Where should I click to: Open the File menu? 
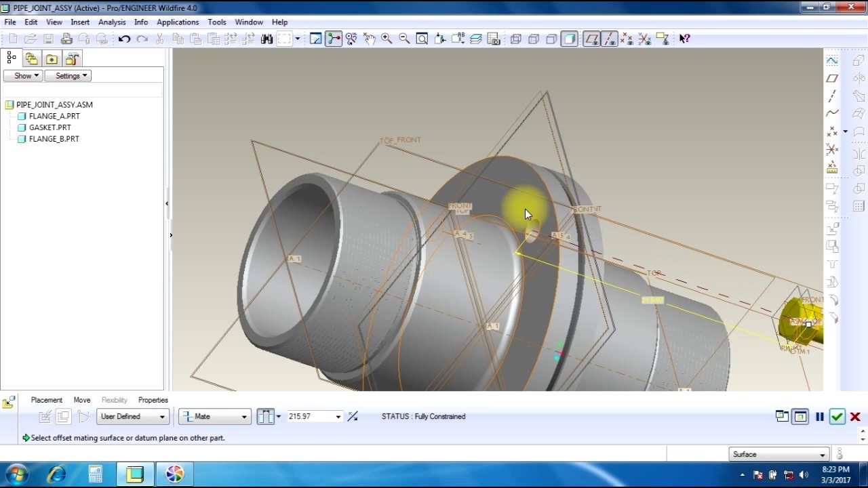(x=10, y=22)
